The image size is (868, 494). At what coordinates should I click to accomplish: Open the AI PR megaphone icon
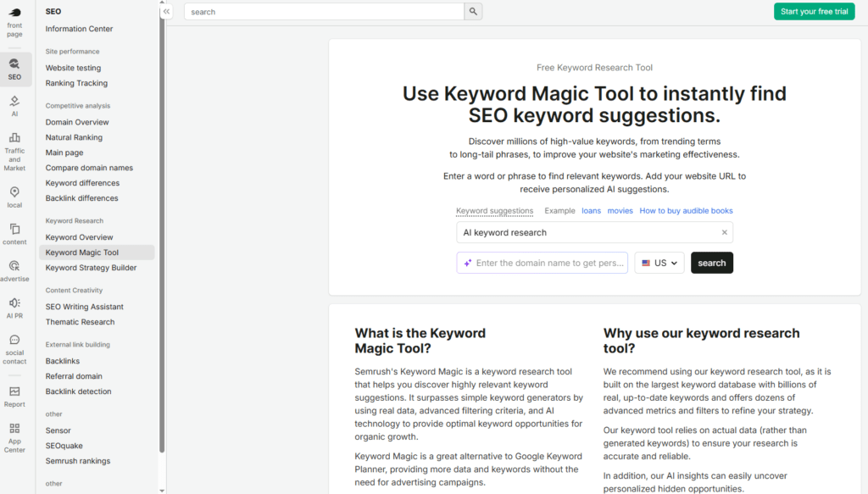[14, 303]
